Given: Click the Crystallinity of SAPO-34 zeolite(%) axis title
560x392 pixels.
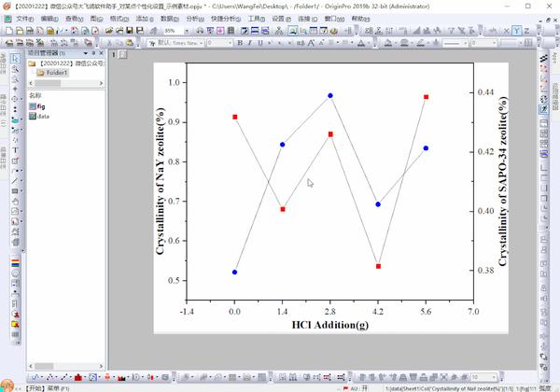Looking at the screenshot, I should pos(502,181).
